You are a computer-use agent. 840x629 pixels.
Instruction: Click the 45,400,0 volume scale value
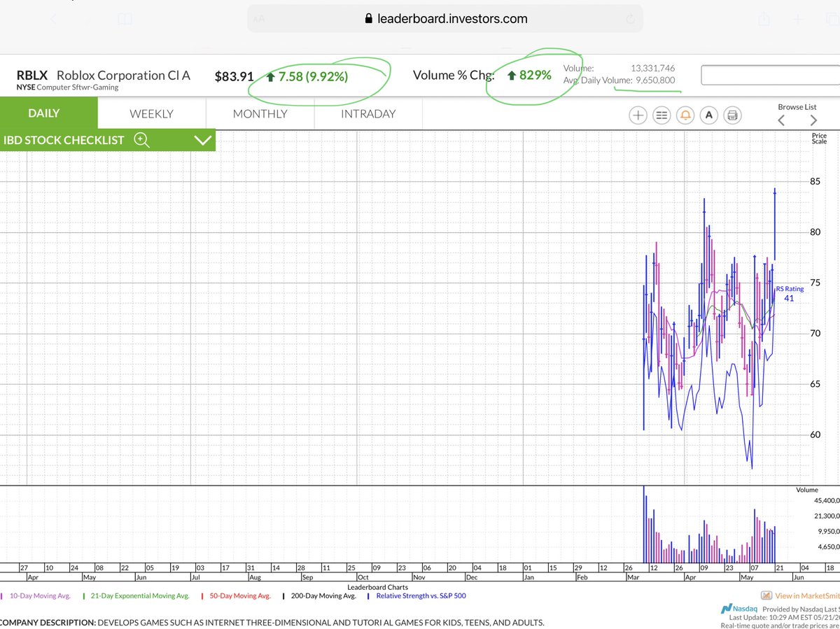827,501
